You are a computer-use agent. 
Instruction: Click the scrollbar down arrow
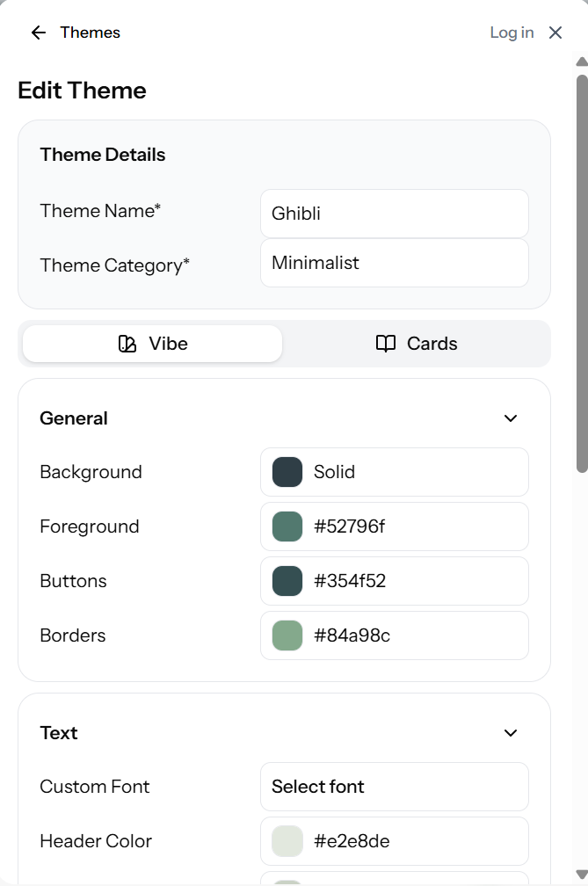580,875
